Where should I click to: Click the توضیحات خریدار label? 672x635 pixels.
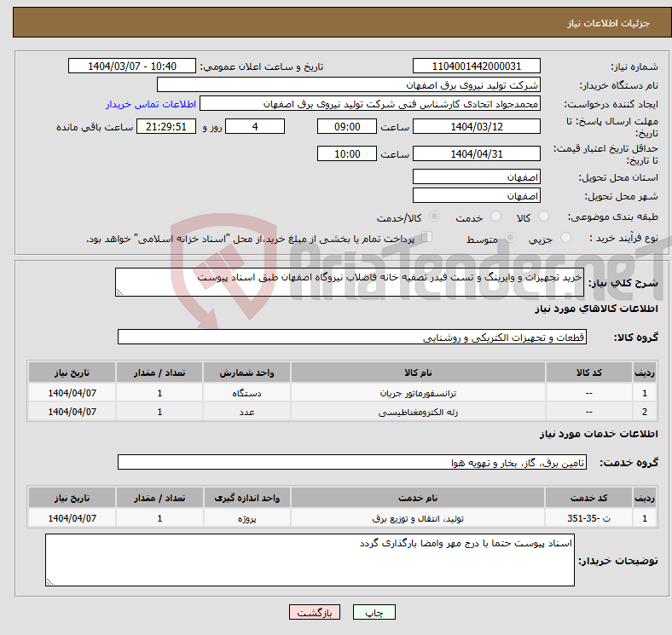point(618,561)
